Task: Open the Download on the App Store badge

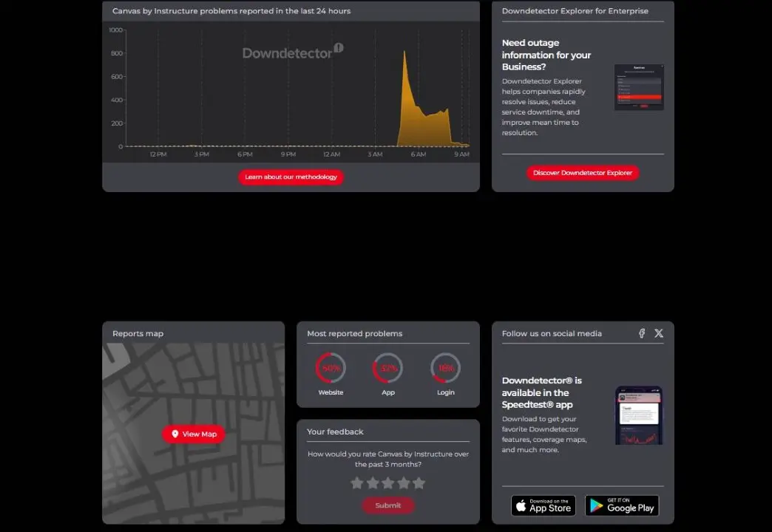Action: [x=544, y=505]
